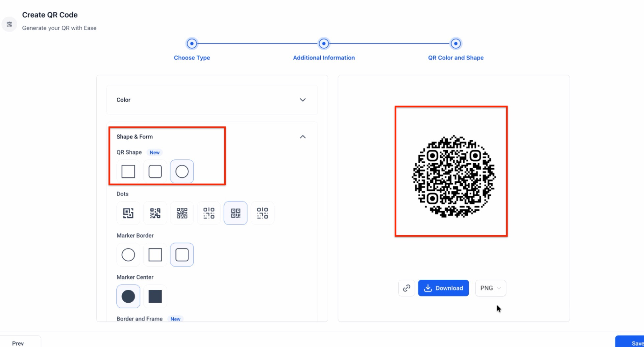Click the Shape & Form header label
The width and height of the screenshot is (644, 347).
coord(135,137)
